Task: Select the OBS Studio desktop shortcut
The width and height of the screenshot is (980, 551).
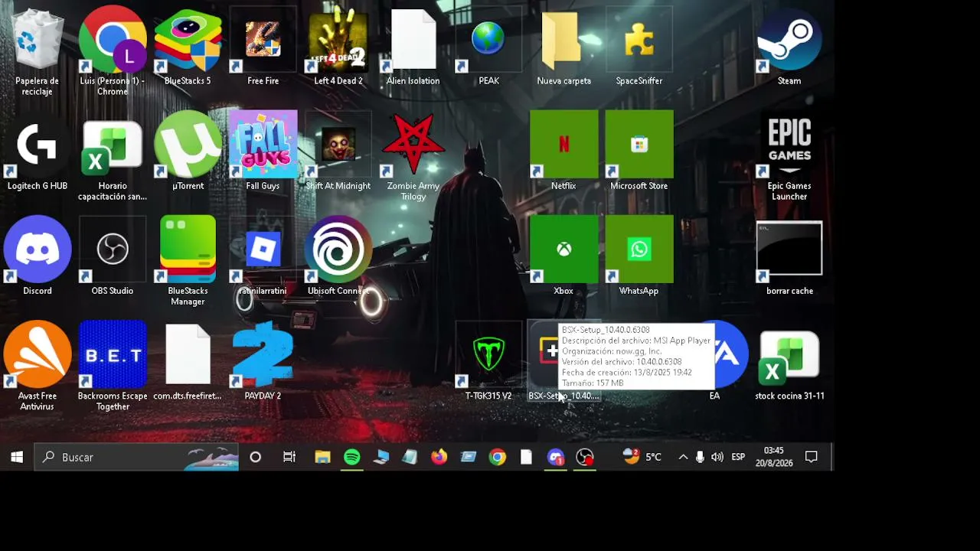Action: pos(113,256)
